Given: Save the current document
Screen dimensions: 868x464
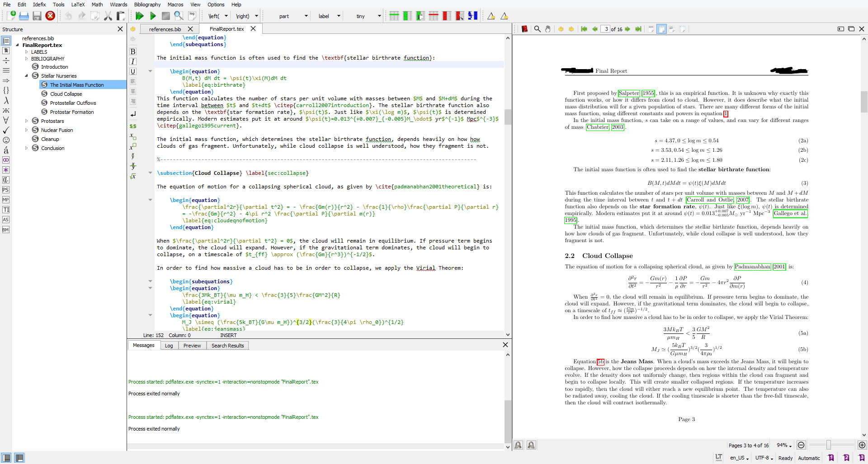Looking at the screenshot, I should (37, 16).
